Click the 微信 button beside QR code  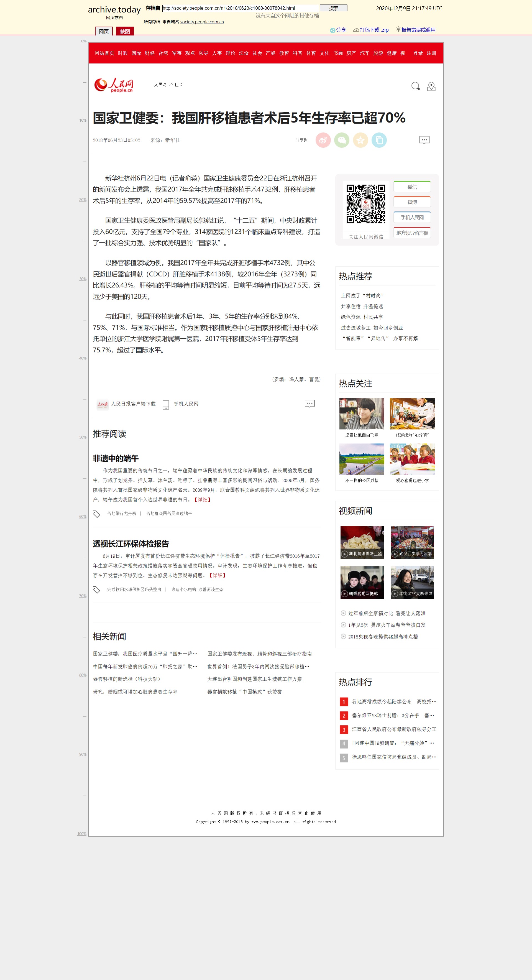pyautogui.click(x=412, y=187)
